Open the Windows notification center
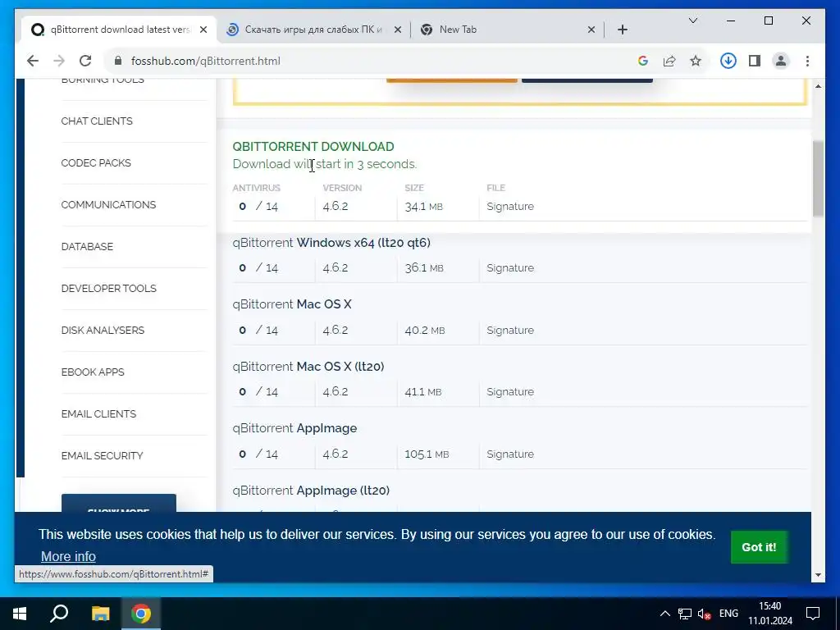Screen dimensions: 840x630 (813, 614)
